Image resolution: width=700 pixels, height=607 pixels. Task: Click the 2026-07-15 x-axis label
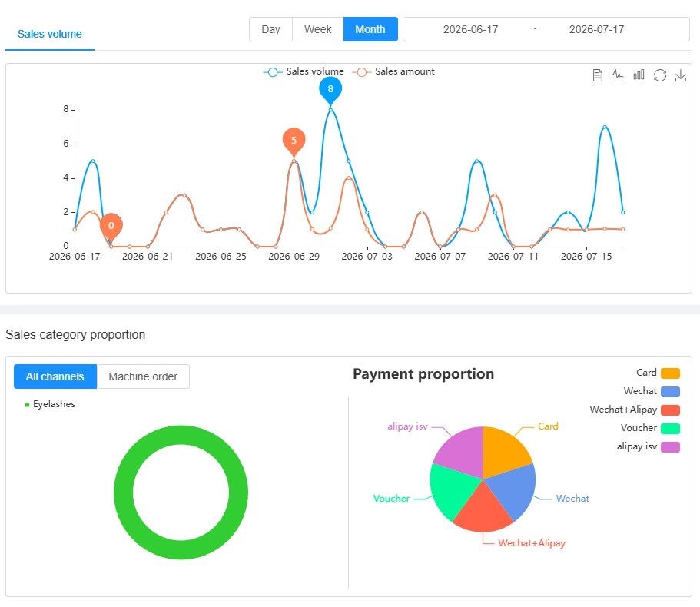[x=586, y=257]
